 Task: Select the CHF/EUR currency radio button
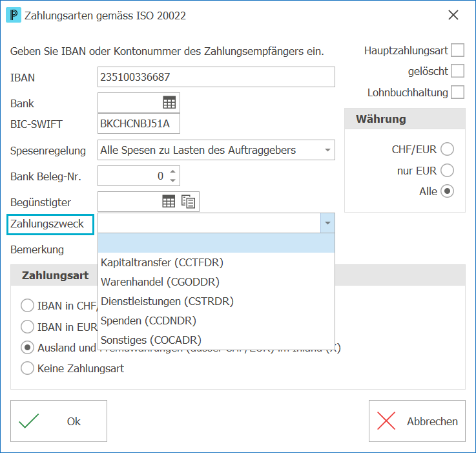click(x=447, y=149)
